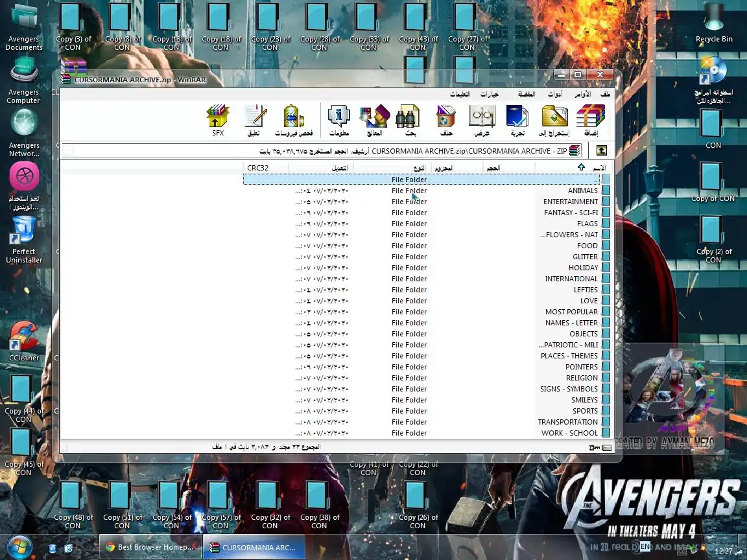This screenshot has height=560, width=747.
Task: Select the PLACES - THEMES folder
Action: click(x=427, y=356)
